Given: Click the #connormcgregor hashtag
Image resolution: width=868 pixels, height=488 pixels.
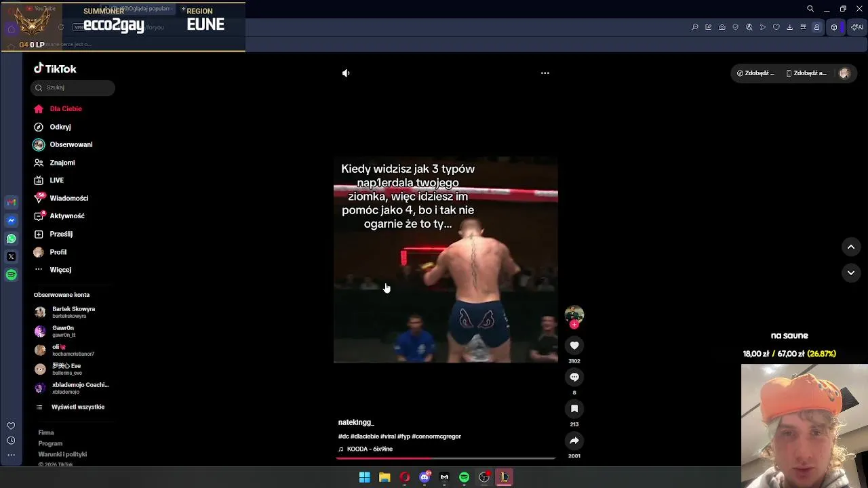Looking at the screenshot, I should coord(436,436).
